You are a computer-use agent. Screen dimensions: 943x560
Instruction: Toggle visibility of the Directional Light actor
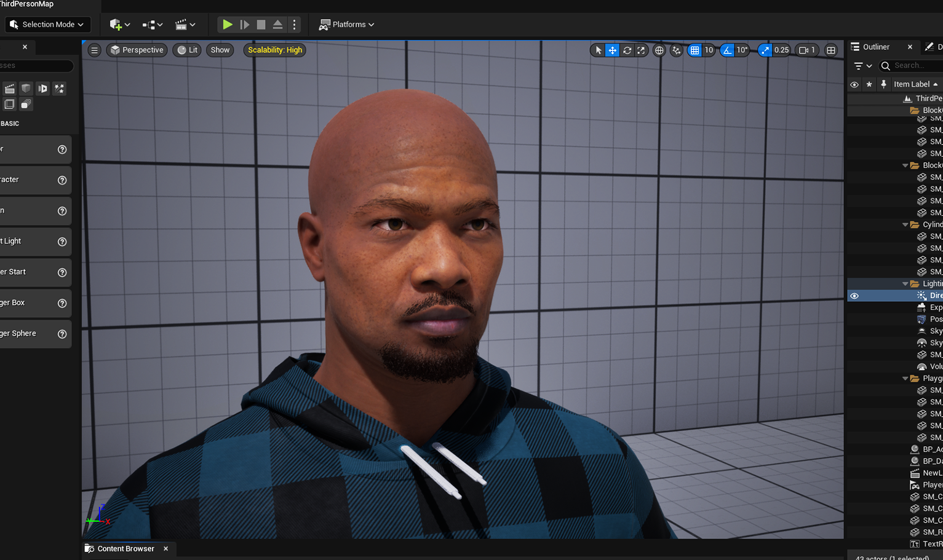pos(854,296)
